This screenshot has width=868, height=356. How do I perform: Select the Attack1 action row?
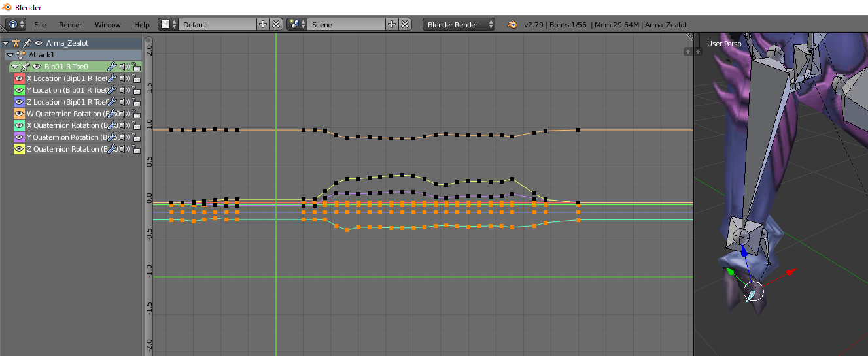pos(73,55)
